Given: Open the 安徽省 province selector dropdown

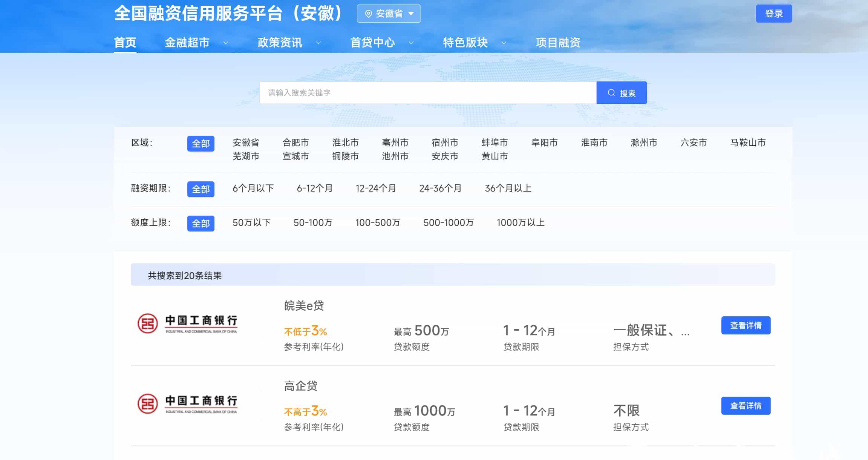Looking at the screenshot, I should (x=389, y=13).
